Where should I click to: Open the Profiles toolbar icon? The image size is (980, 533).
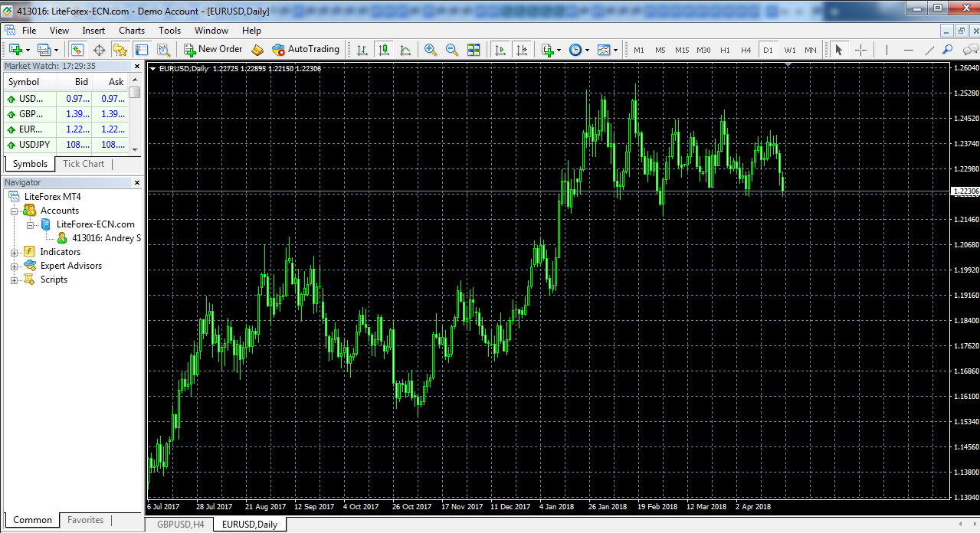[44, 49]
